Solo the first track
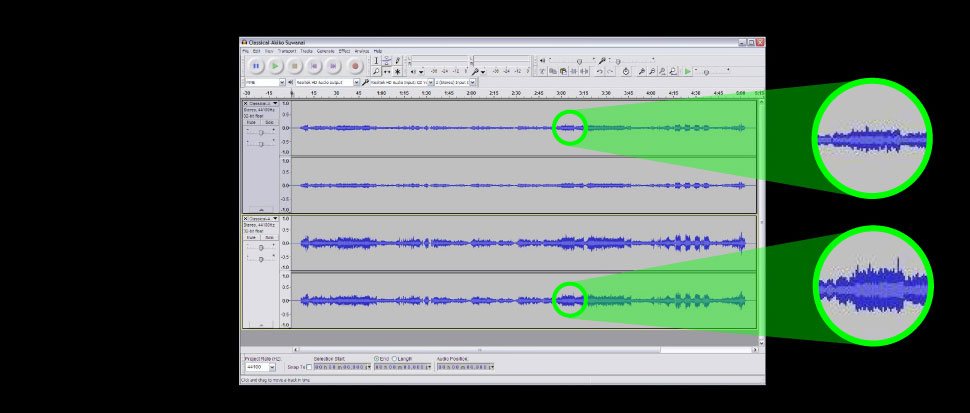The width and height of the screenshot is (970, 413). click(269, 122)
